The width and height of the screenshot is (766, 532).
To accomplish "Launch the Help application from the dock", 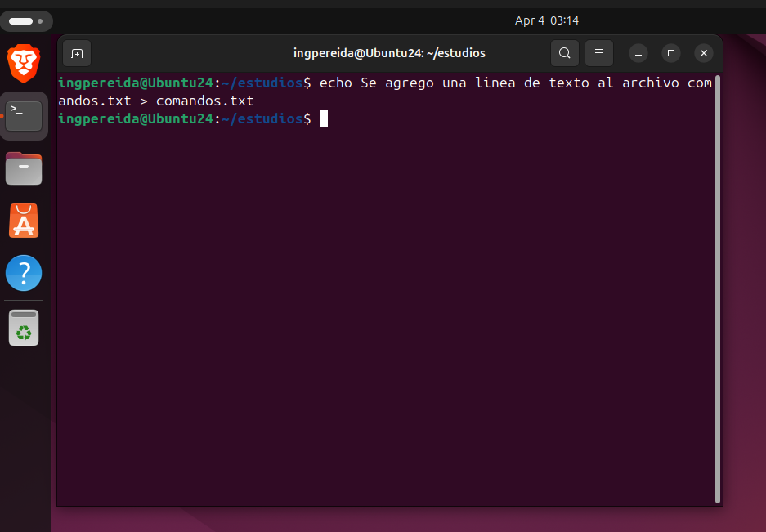I will tap(24, 273).
